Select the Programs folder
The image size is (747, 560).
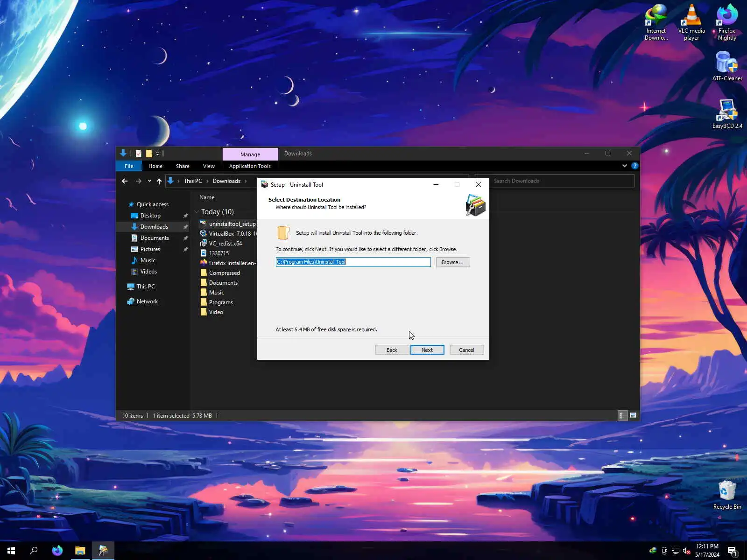click(217, 302)
